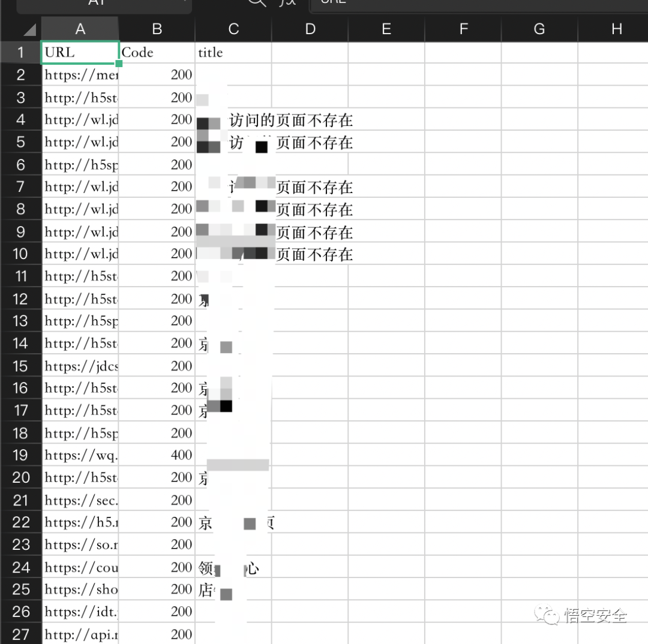Image resolution: width=648 pixels, height=644 pixels.
Task: Click the https://wq. URL in row 19
Action: [x=80, y=455]
